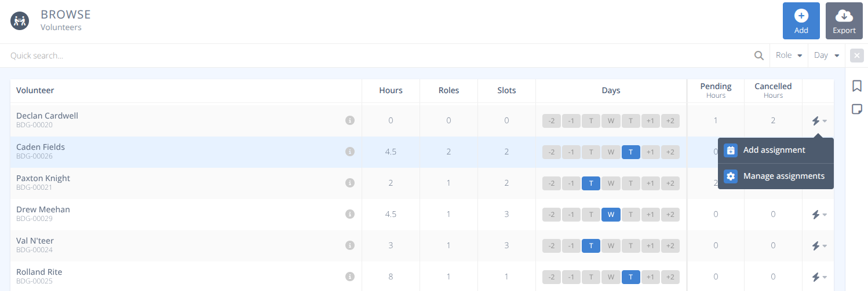Screen dimensions: 868x291
Task: Toggle the W day for Drew Meehan
Action: 611,215
